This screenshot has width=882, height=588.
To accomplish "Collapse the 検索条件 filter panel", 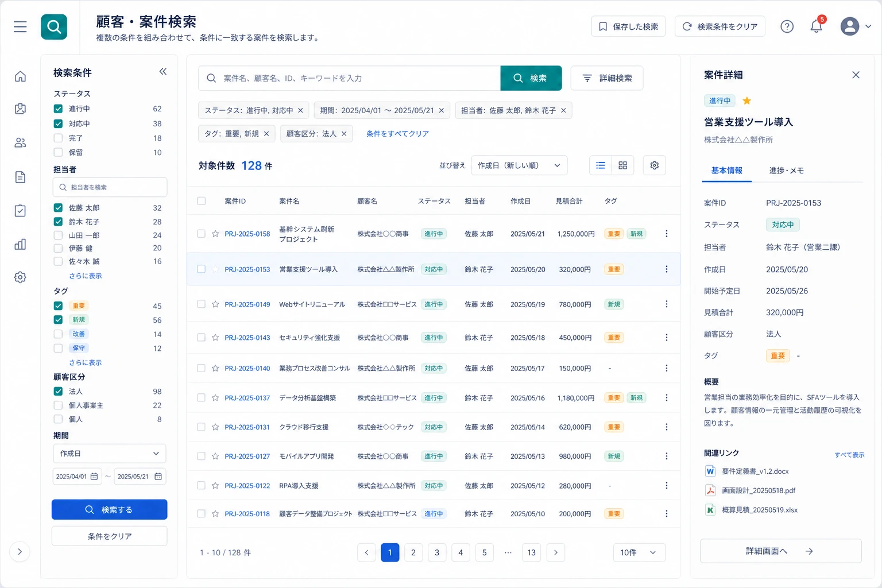I will point(163,72).
